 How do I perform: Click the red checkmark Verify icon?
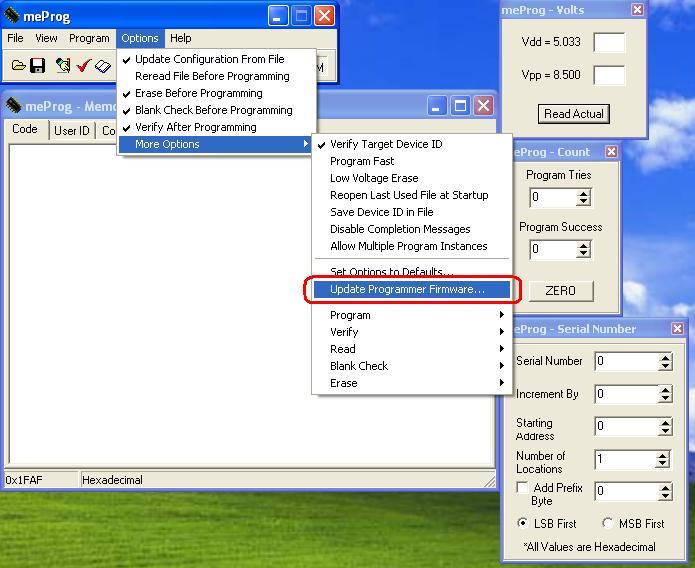click(83, 66)
